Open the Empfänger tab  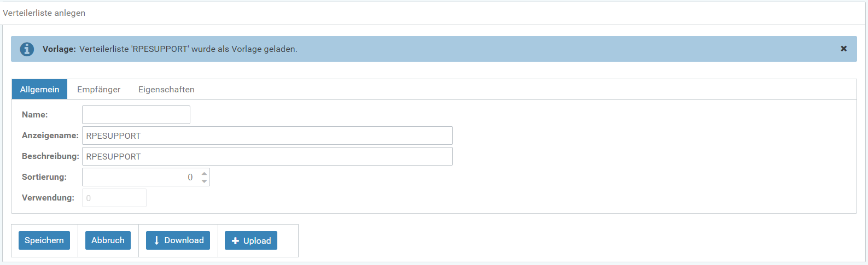point(98,90)
